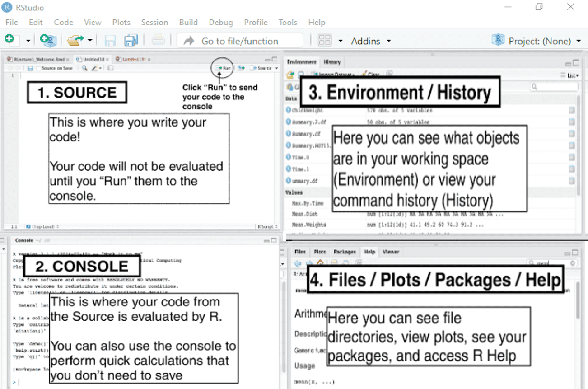Viewport: 588px width, 389px height.
Task: Open the Code menu
Action: (x=64, y=22)
